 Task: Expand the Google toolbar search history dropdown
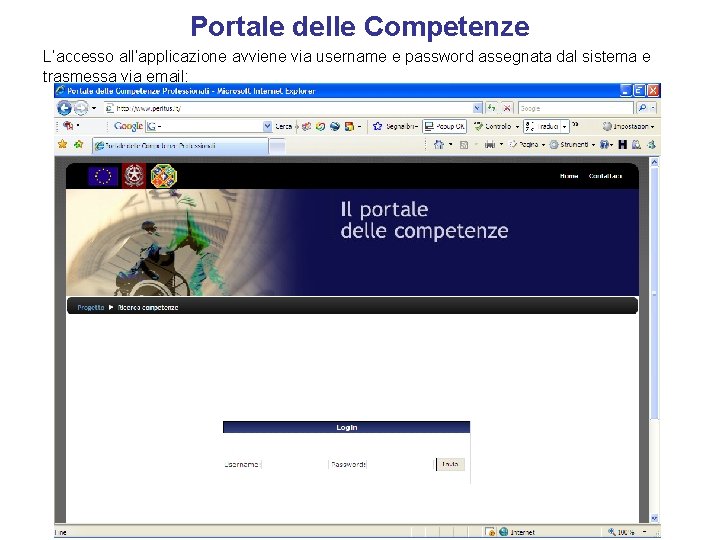(267, 126)
